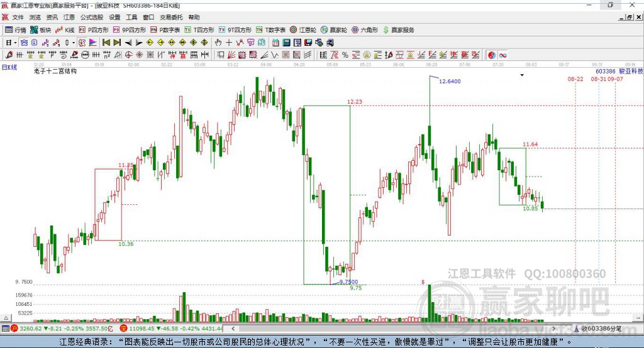Open the 行情 quotes view
Image resolution: width=644 pixels, height=348 pixels.
point(16,30)
